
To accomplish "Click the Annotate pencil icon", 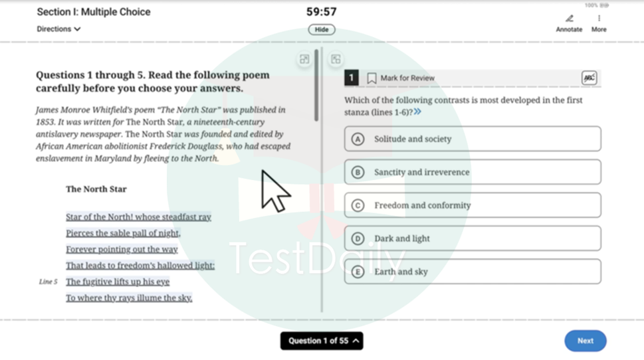I will [x=569, y=19].
